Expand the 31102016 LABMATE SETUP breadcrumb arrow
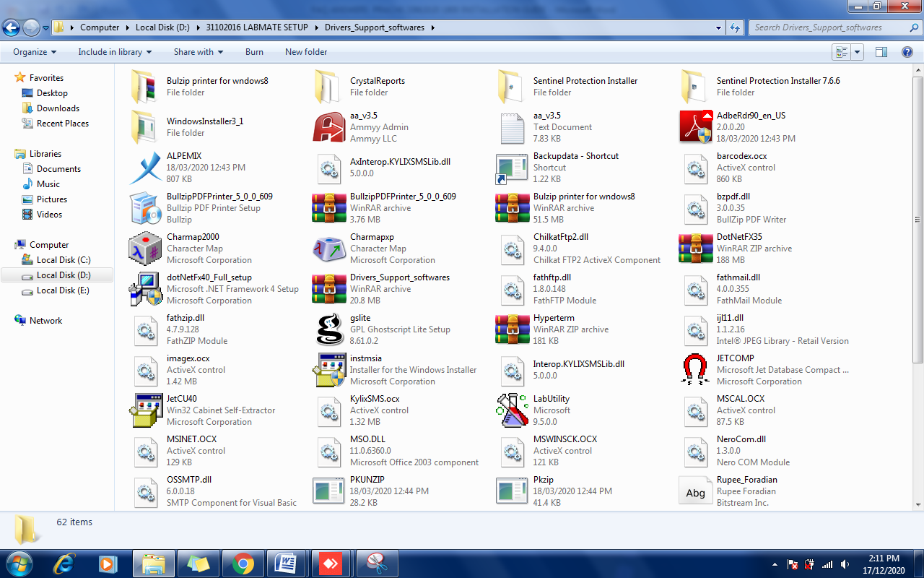The image size is (924, 578). 315,27
